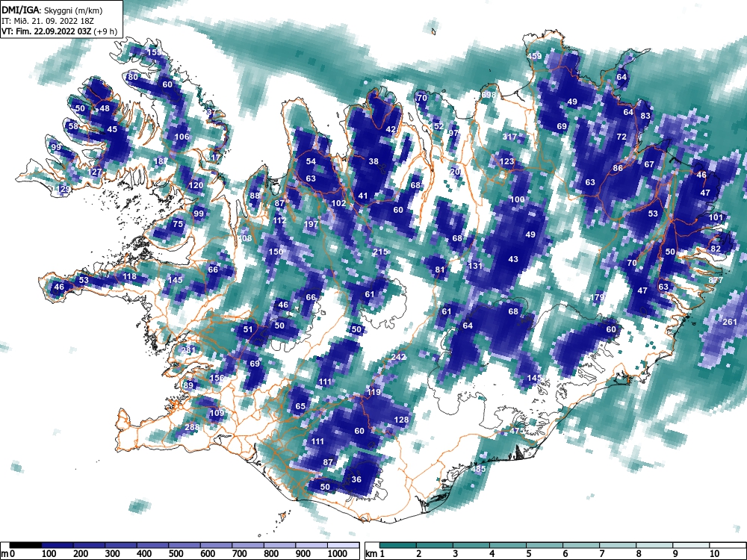This screenshot has height=560, width=747.
Task: Click the map value 128
Action: pyautogui.click(x=402, y=420)
